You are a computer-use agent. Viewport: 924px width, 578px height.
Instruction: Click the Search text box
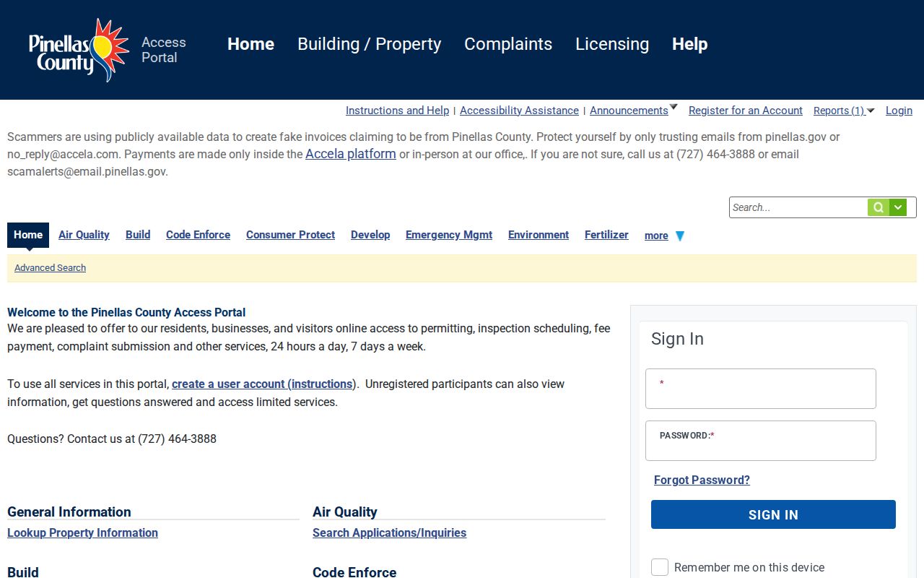(x=798, y=207)
